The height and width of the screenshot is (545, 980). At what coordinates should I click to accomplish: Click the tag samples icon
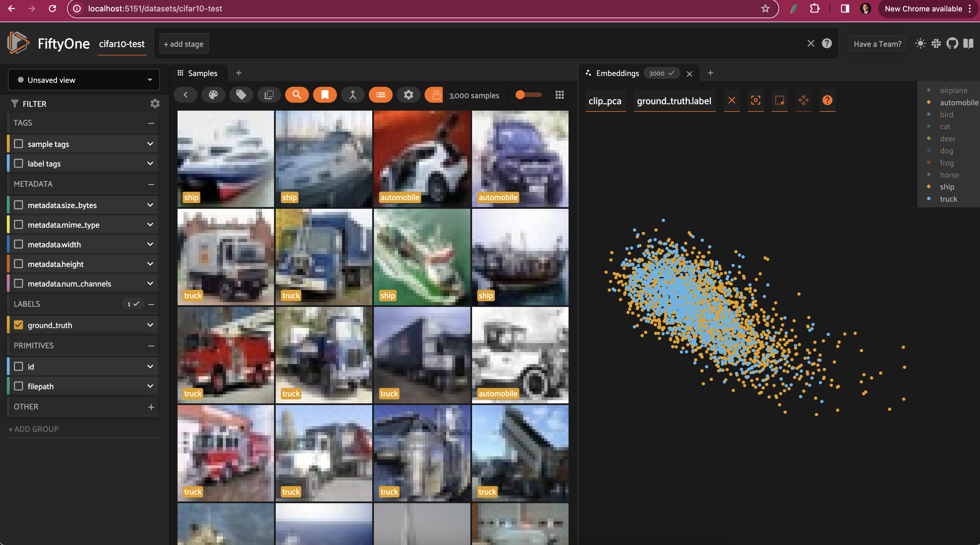(x=241, y=95)
